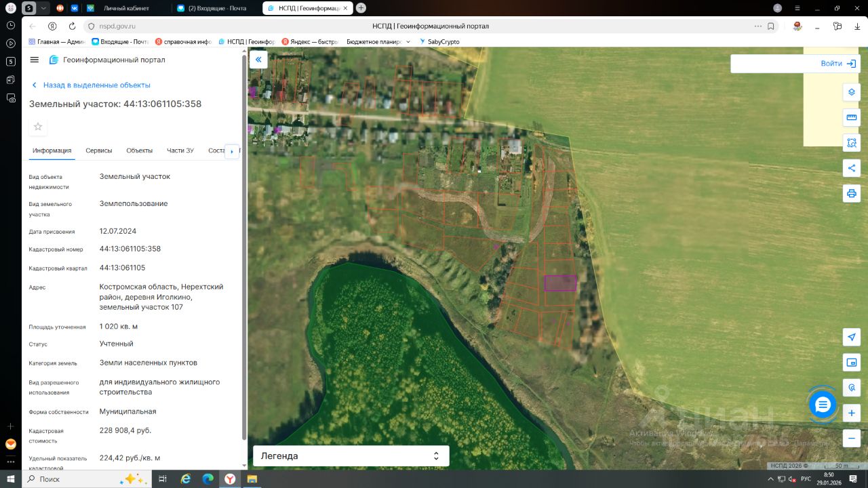868x488 pixels.
Task: Open the map layers tool
Action: (x=852, y=92)
